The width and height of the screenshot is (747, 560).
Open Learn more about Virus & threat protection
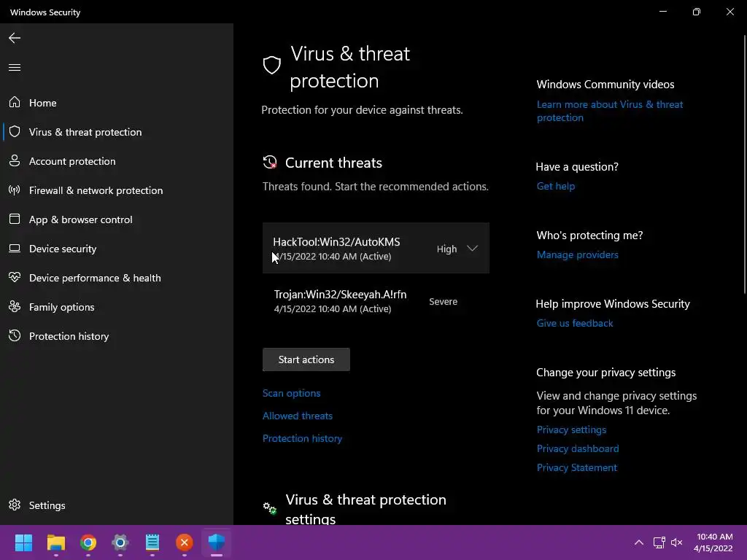coord(610,111)
